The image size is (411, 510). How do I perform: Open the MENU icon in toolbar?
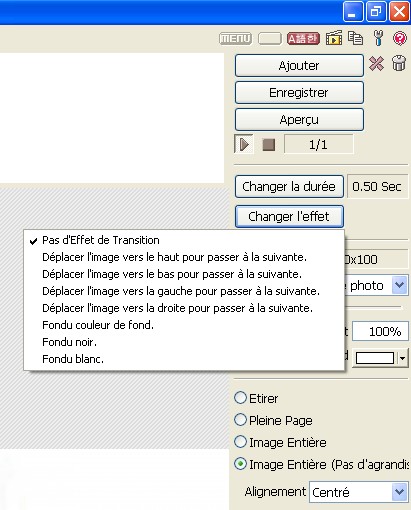pos(235,39)
